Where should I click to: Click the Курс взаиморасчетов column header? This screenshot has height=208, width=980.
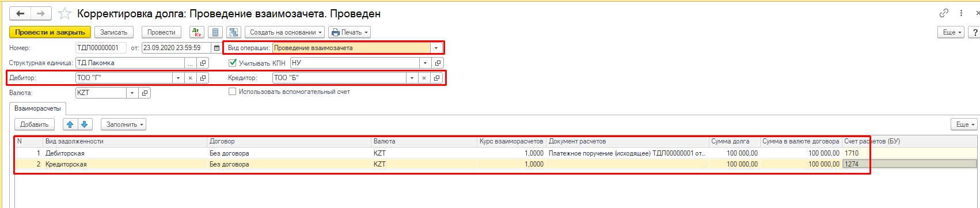pyautogui.click(x=511, y=141)
